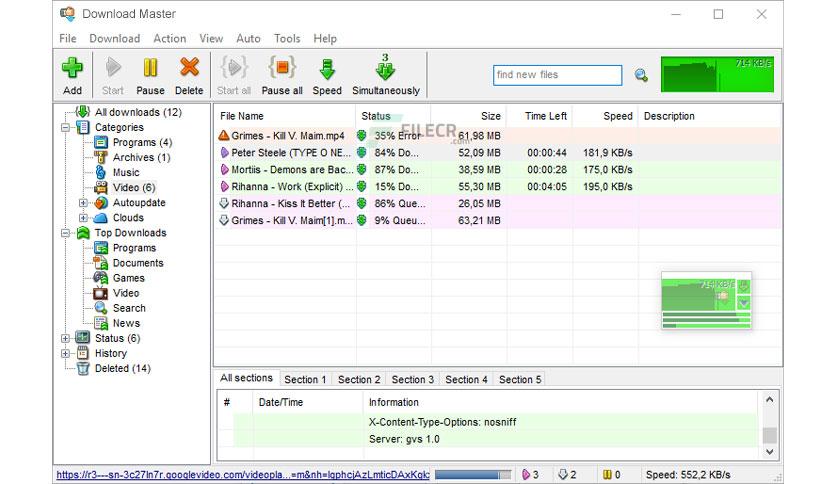The height and width of the screenshot is (484, 836).
Task: Select the Rihanna - Kiss It Better row
Action: tap(498, 204)
